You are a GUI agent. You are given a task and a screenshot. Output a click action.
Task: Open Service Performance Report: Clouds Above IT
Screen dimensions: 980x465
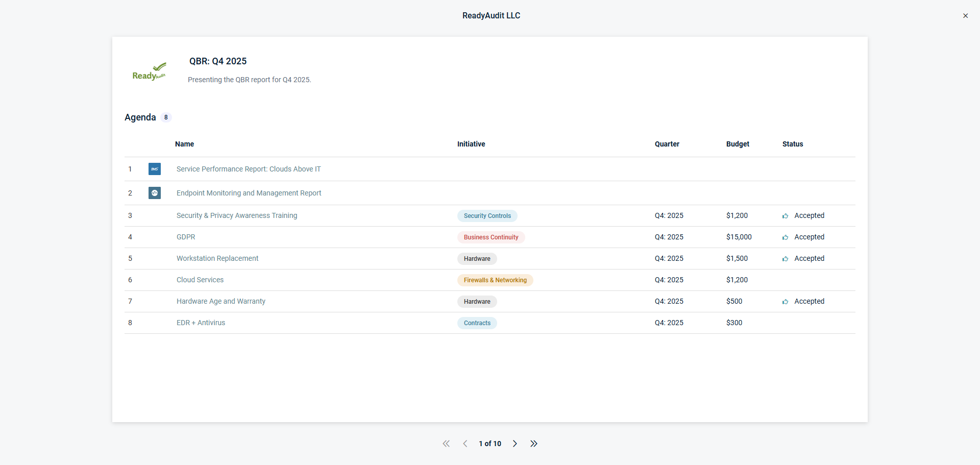point(249,169)
